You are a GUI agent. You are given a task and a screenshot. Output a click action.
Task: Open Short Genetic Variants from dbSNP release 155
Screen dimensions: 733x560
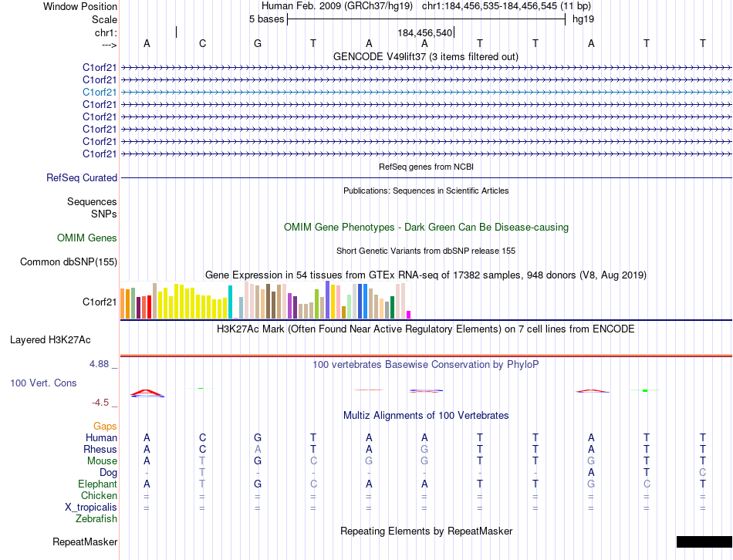click(426, 251)
